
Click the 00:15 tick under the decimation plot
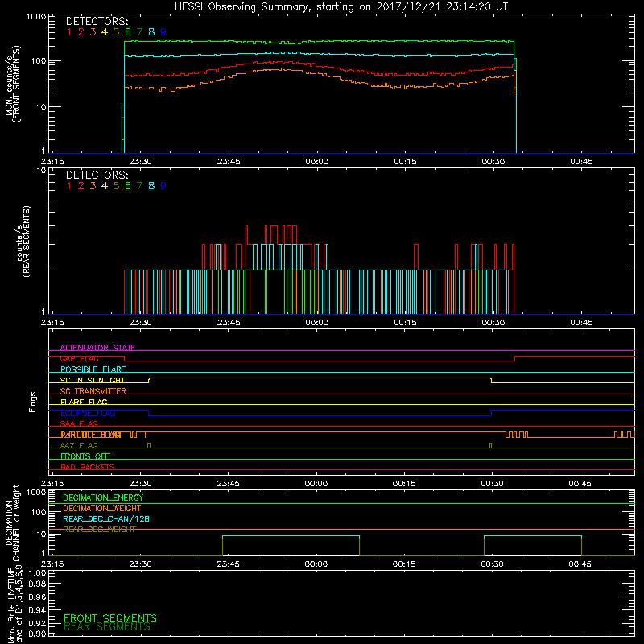click(404, 564)
